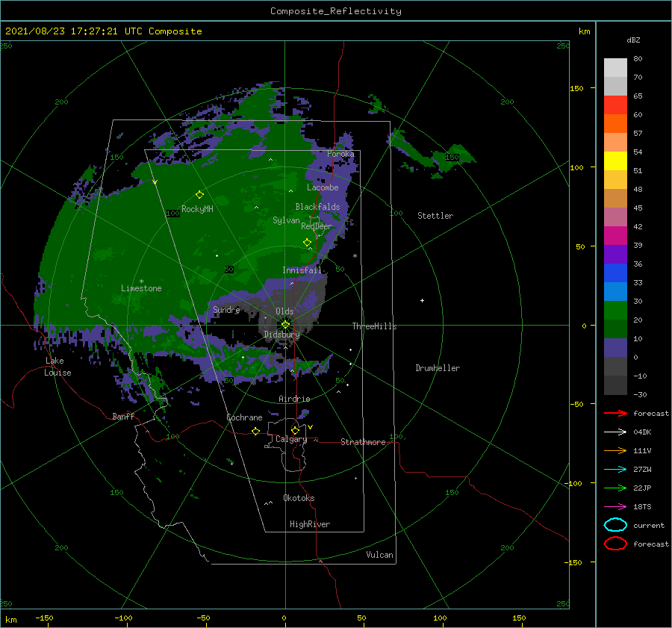This screenshot has height=628, width=672.
Task: Click the Composite_Reflectivity title
Action: tap(336, 11)
